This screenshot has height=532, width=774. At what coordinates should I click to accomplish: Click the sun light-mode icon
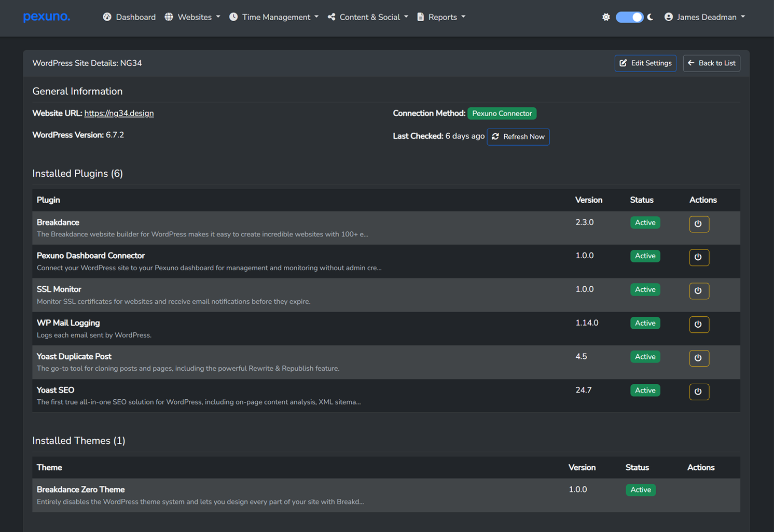606,17
